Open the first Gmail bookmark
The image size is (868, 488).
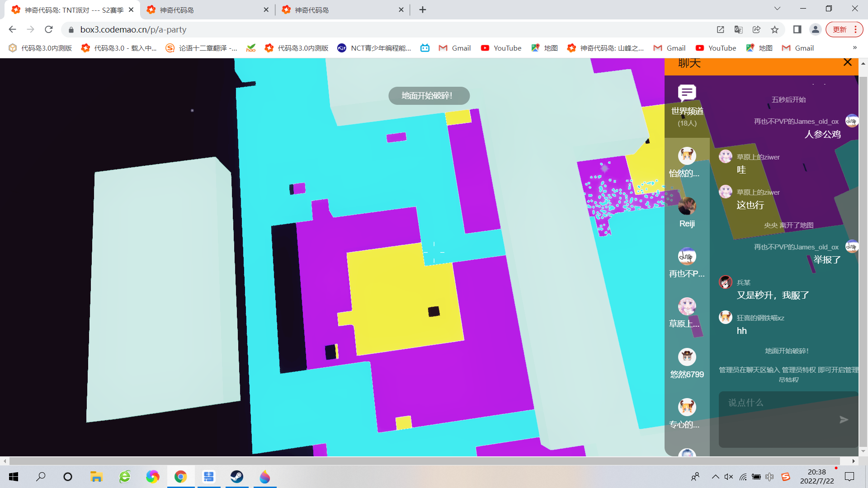click(455, 48)
